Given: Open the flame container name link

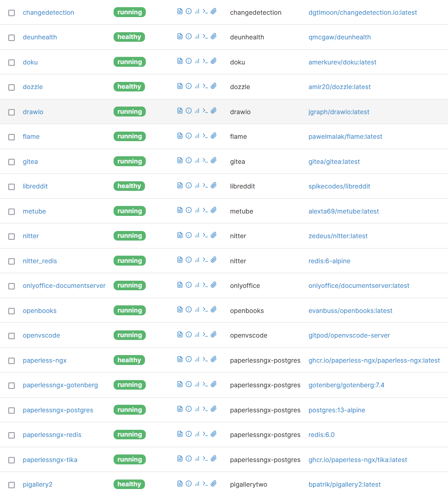Looking at the screenshot, I should click(x=31, y=136).
